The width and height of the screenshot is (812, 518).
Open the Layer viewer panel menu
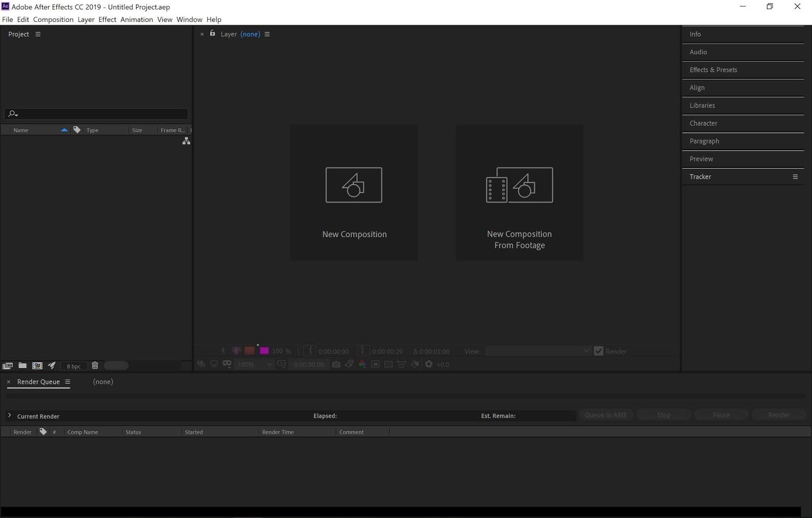pos(267,34)
